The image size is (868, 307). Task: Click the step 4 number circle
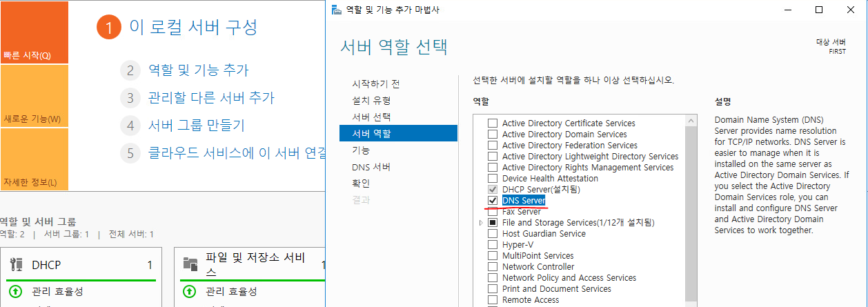click(x=130, y=126)
